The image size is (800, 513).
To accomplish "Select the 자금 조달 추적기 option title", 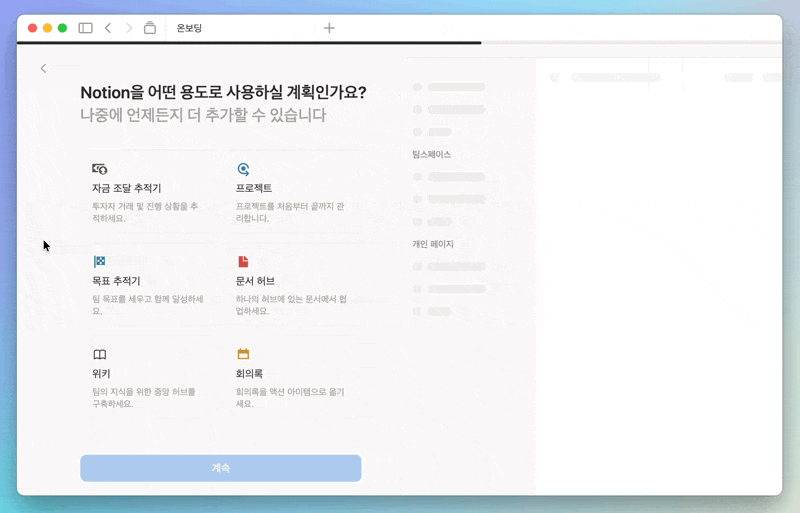I will point(127,188).
